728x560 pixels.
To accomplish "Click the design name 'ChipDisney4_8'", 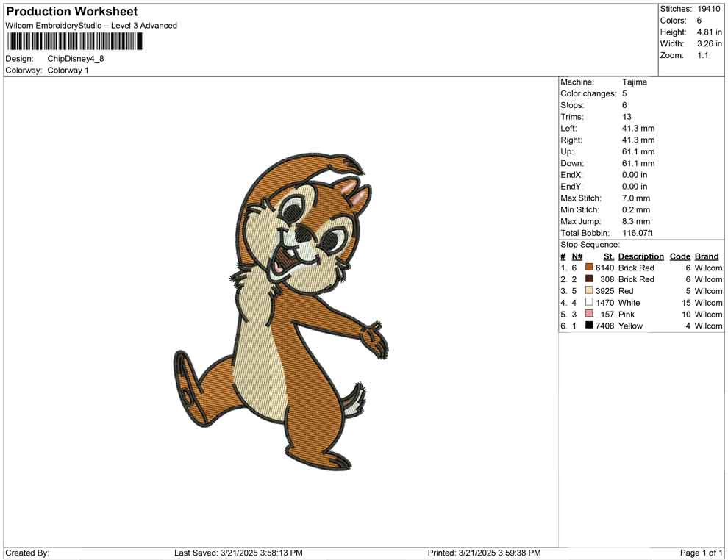I will pyautogui.click(x=76, y=59).
